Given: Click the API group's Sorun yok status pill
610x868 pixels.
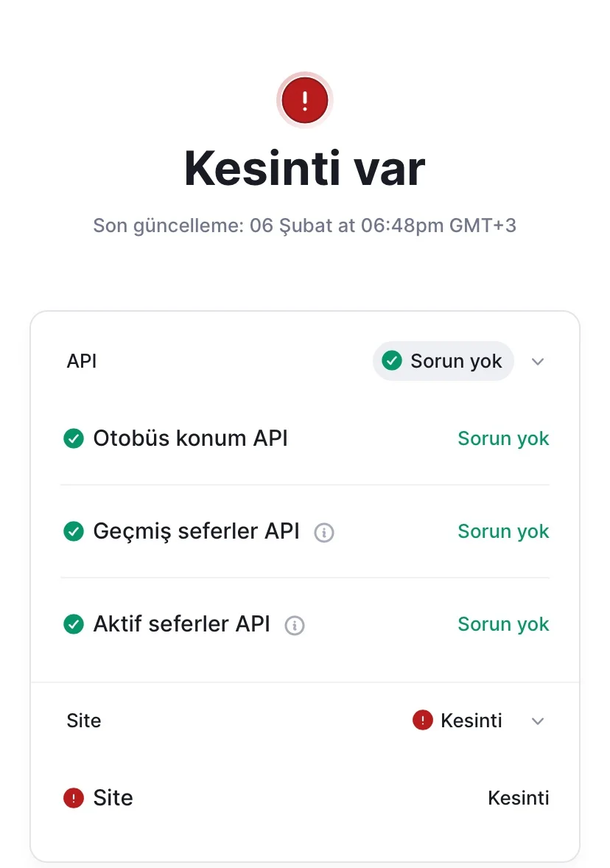Looking at the screenshot, I should pos(443,361).
